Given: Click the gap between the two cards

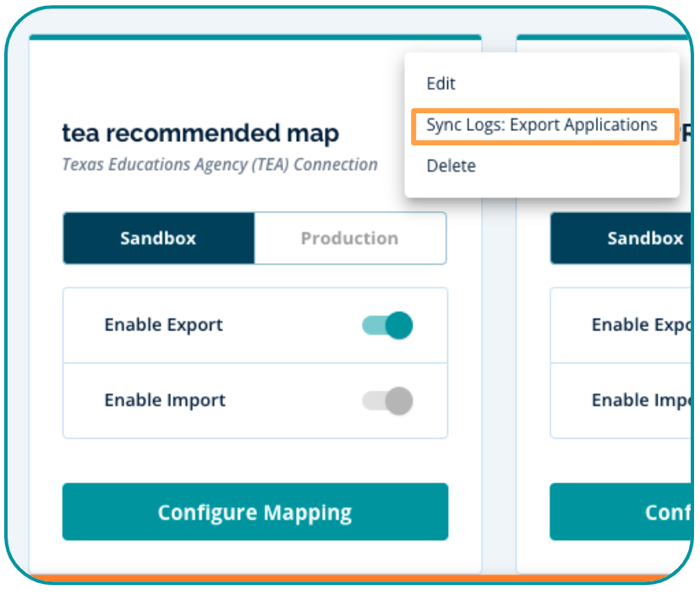Looking at the screenshot, I should [499, 338].
